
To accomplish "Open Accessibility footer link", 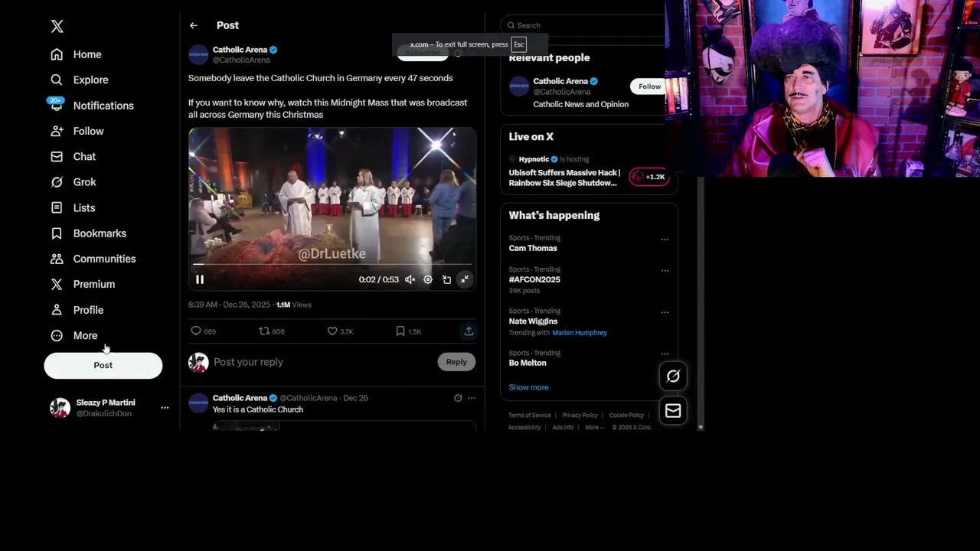I will 524,428.
